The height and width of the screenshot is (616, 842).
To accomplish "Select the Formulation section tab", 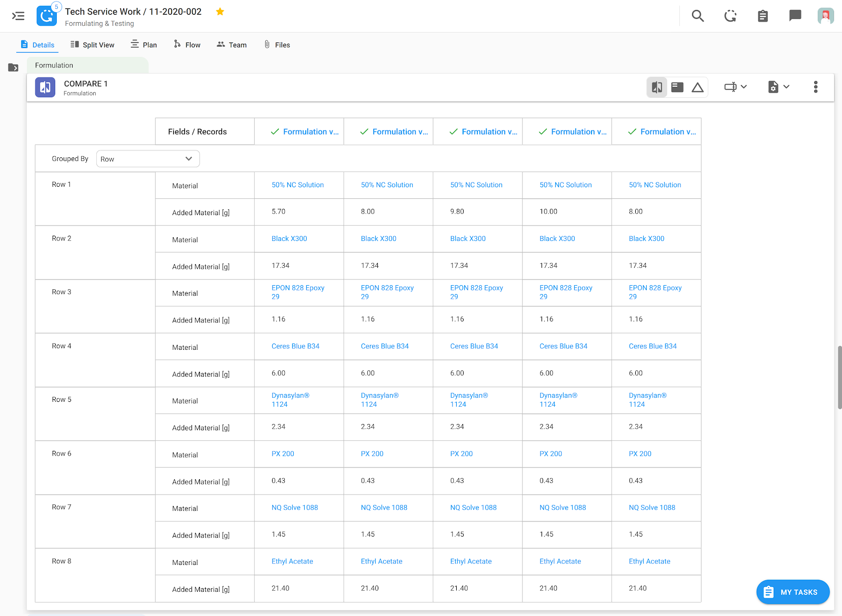I will pos(88,65).
